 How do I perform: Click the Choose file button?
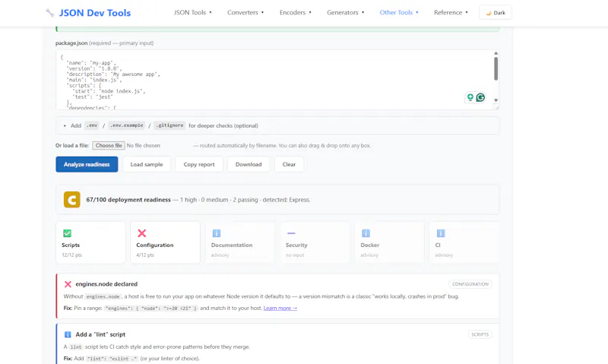[109, 145]
